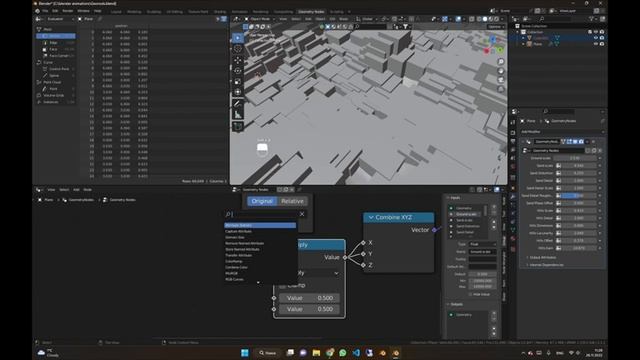Toggle Hide Value checkbox in Inputs panel
640x360 pixels.
coord(470,294)
